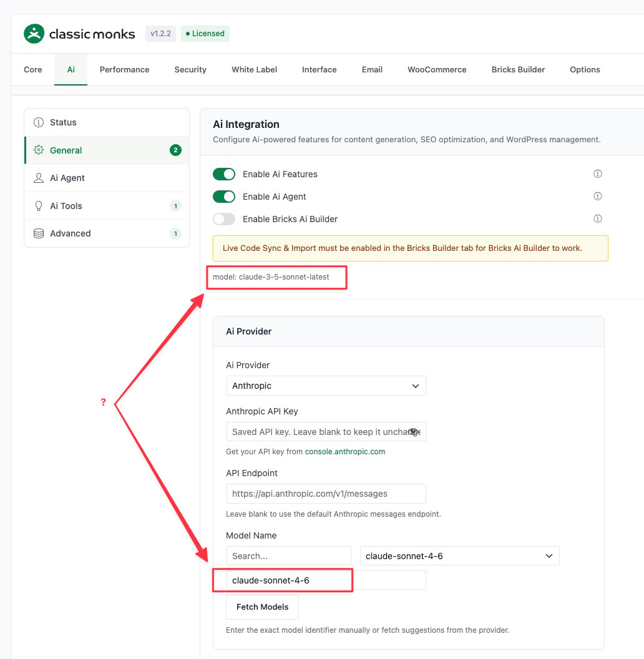The image size is (644, 659).
Task: Click the Ai Tools badge showing 1
Action: [176, 206]
